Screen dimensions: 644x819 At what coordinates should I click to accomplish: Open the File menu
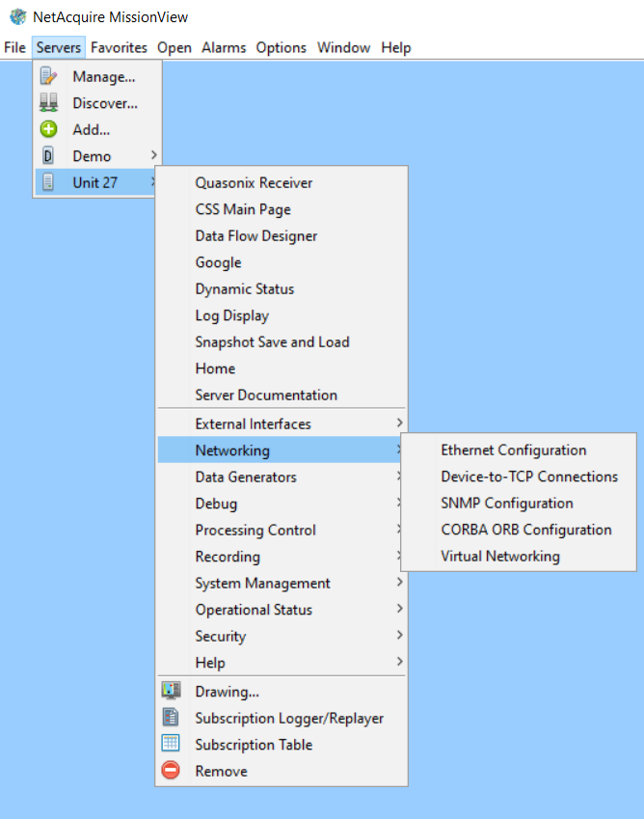pos(14,47)
